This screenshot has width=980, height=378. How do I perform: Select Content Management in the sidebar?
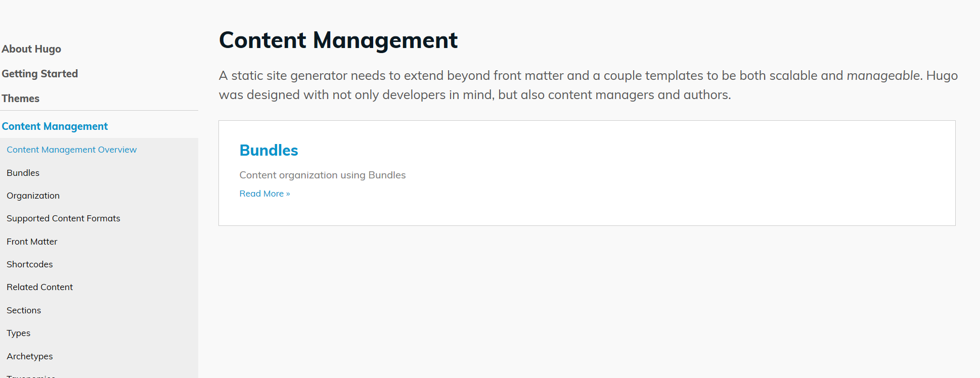[55, 126]
